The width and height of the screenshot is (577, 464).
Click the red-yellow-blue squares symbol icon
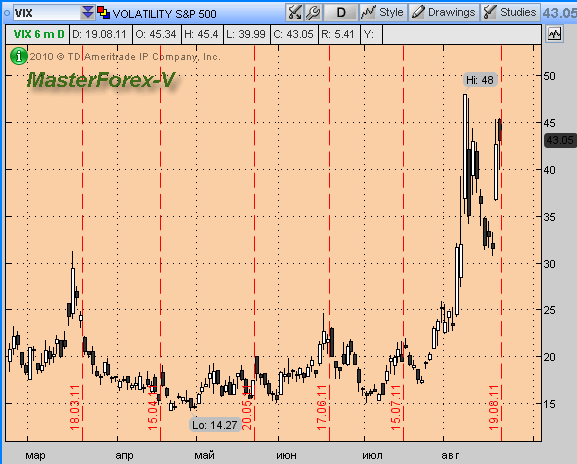103,13
